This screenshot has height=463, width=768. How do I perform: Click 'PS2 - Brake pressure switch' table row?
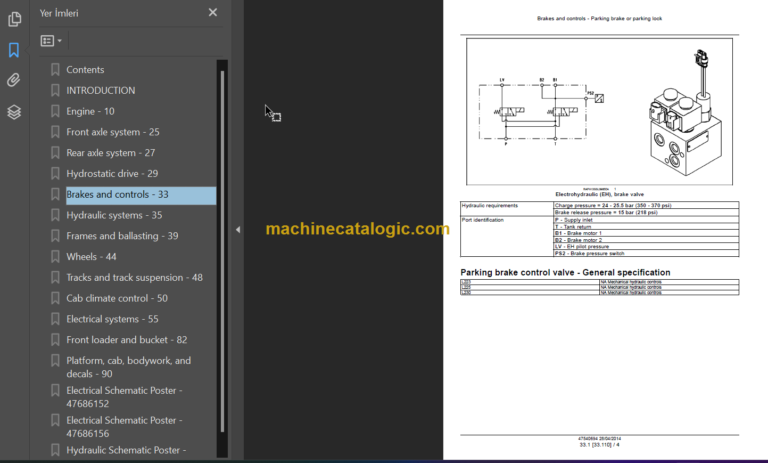(x=646, y=253)
